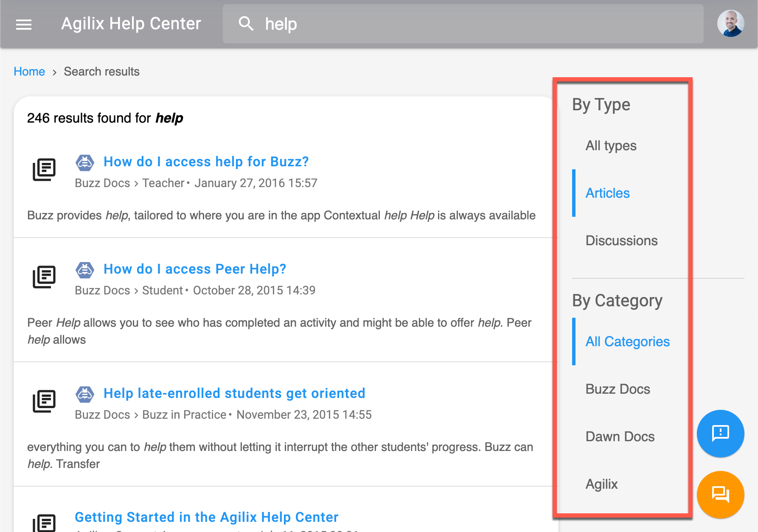758x532 pixels.
Task: Go to the Home breadcrumb link
Action: tap(29, 71)
